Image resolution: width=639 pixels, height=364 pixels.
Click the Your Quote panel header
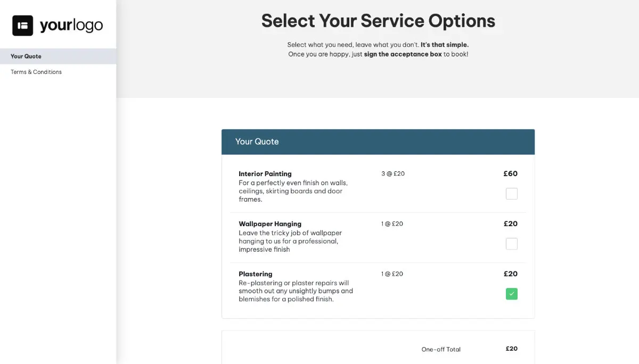click(x=257, y=142)
